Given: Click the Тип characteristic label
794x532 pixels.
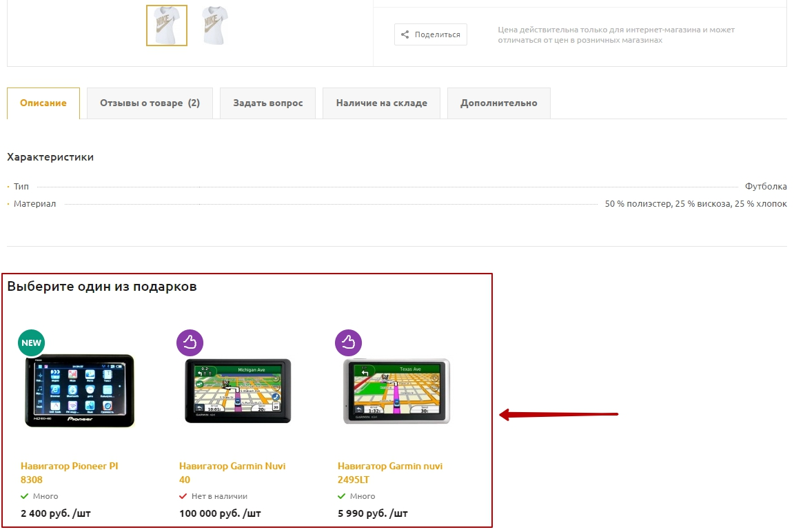Looking at the screenshot, I should coord(21,186).
